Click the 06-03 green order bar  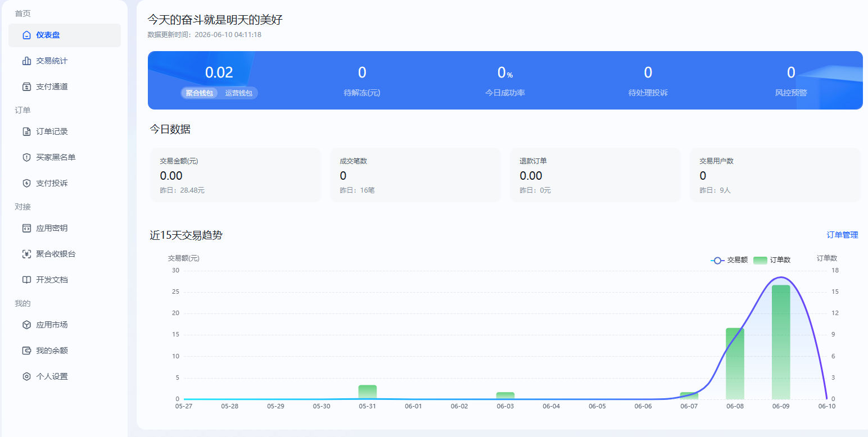click(505, 395)
